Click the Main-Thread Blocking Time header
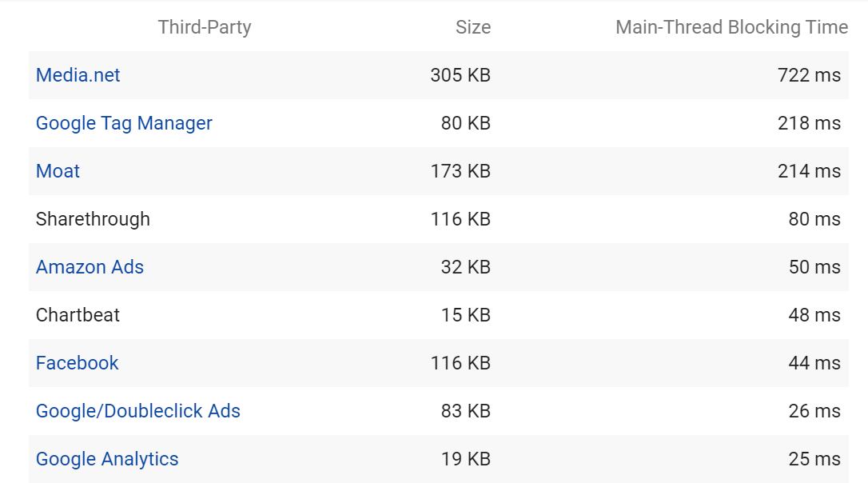The image size is (868, 483). click(731, 27)
